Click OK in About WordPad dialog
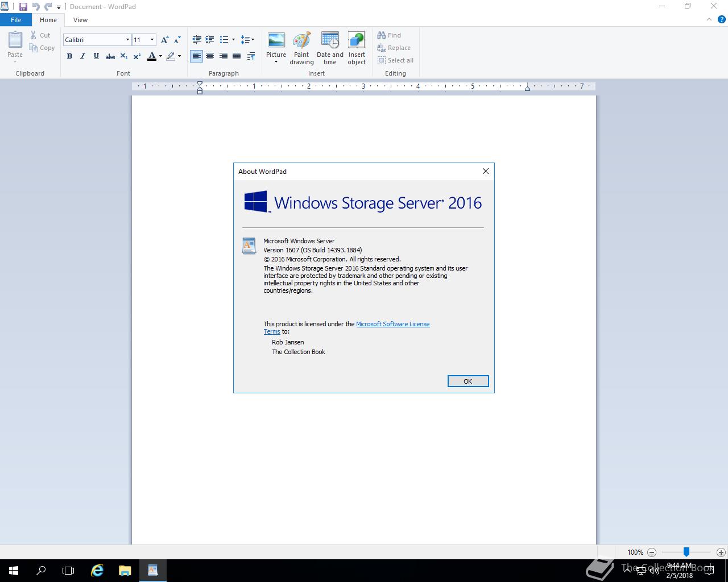Viewport: 728px width, 582px height. point(468,381)
